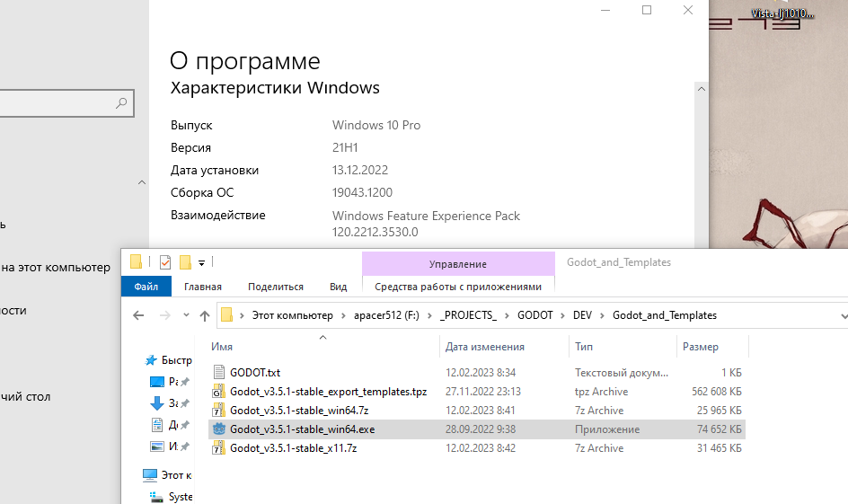Click the search magnifier icon in Settings
Image resolution: width=848 pixels, height=504 pixels.
pos(121,102)
